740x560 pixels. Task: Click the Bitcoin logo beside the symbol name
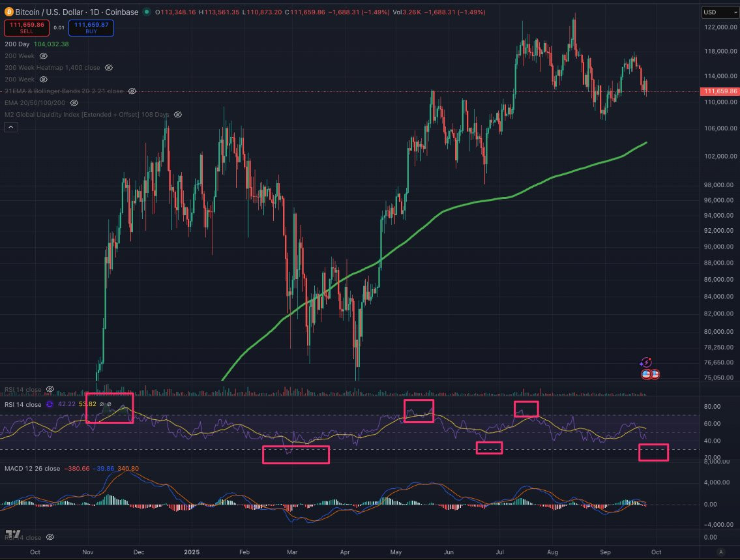(x=8, y=12)
